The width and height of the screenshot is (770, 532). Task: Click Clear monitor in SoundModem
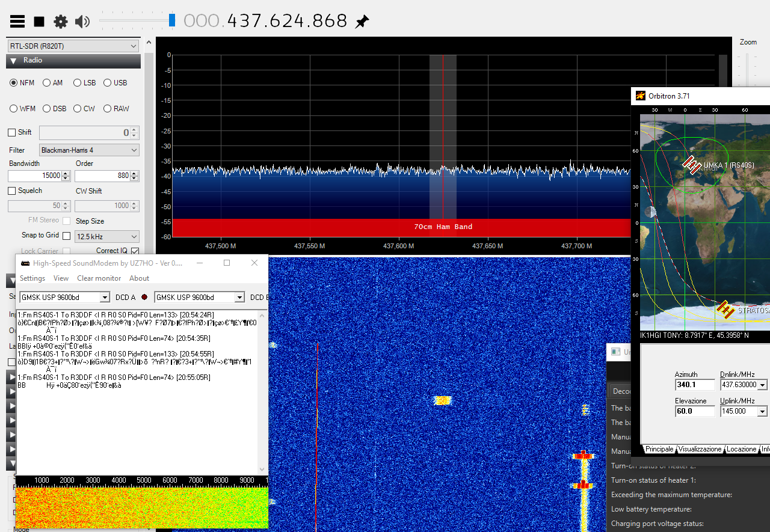coord(99,278)
